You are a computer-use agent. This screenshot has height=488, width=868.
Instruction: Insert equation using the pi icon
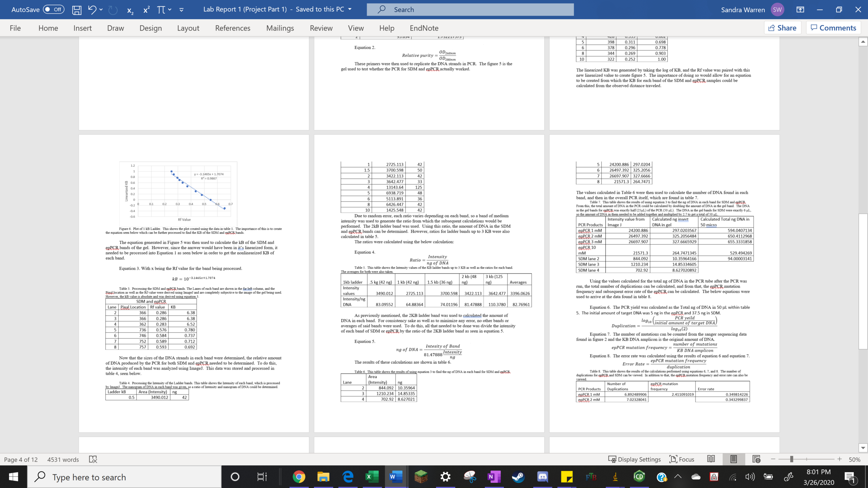[161, 10]
